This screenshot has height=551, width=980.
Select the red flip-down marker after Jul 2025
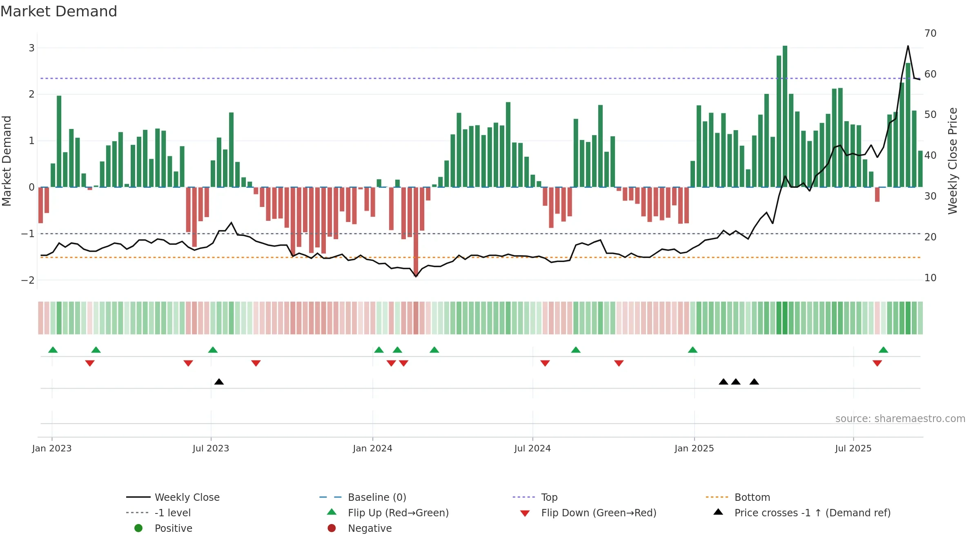pos(877,363)
